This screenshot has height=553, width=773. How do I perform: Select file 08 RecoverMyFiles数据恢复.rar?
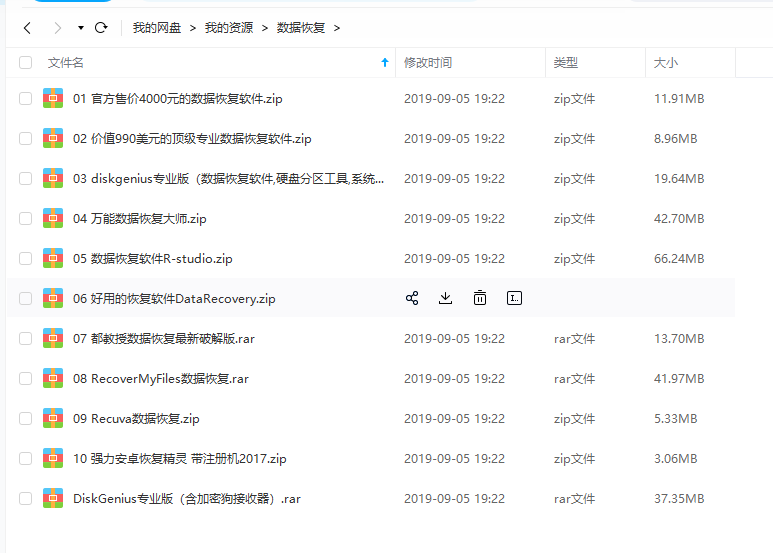161,379
